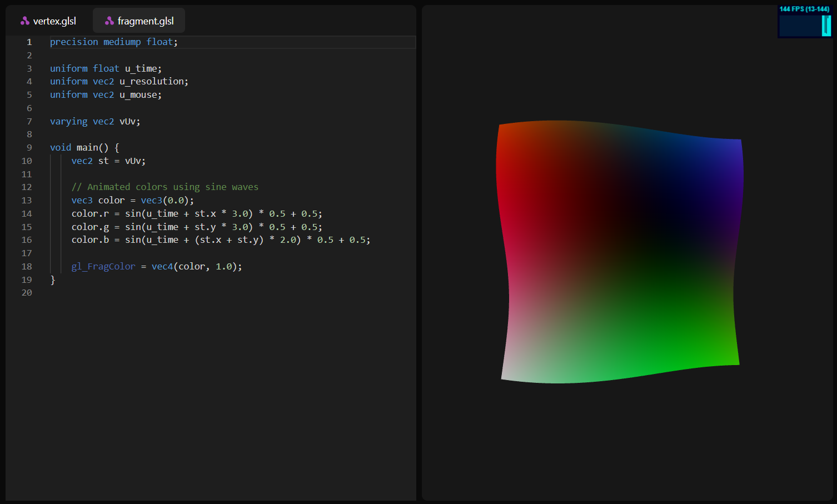Screen dimensions: 837x504
Task: Click the color.r sine assignment line
Action: click(196, 214)
